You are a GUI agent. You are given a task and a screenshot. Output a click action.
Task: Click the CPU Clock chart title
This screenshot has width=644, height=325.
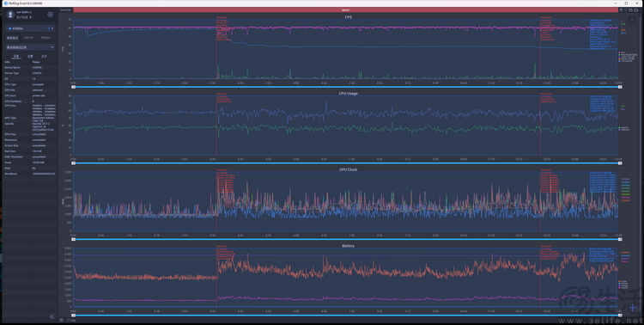pos(348,169)
